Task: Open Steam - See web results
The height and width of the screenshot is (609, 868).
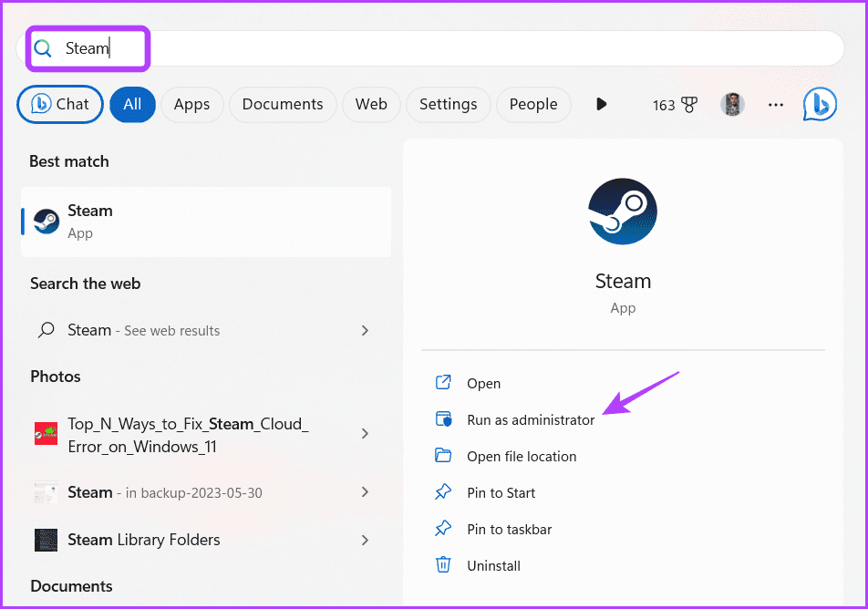Action: point(206,331)
